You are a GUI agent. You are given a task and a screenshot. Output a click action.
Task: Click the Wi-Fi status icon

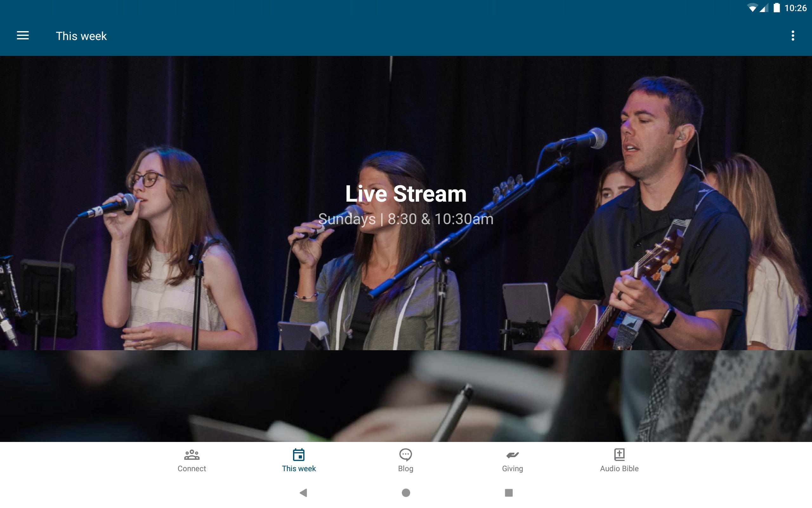[752, 8]
